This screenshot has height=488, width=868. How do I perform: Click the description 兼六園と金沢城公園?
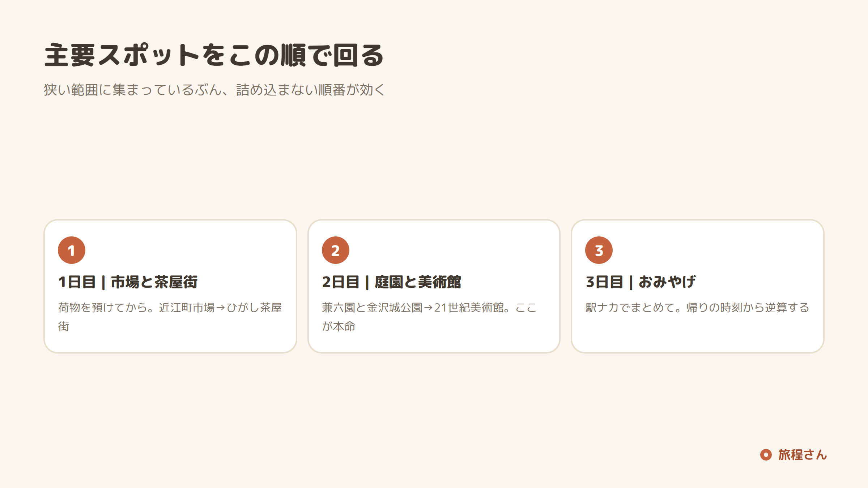coord(429,317)
